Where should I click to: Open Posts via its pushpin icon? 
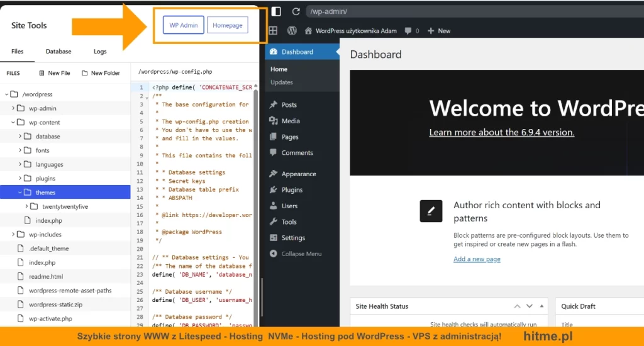click(273, 104)
